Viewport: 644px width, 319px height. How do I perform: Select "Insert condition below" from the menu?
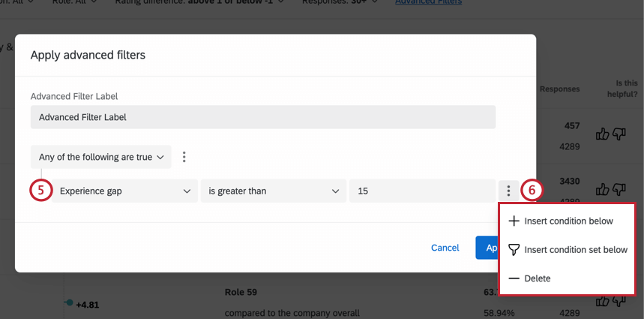(x=568, y=221)
